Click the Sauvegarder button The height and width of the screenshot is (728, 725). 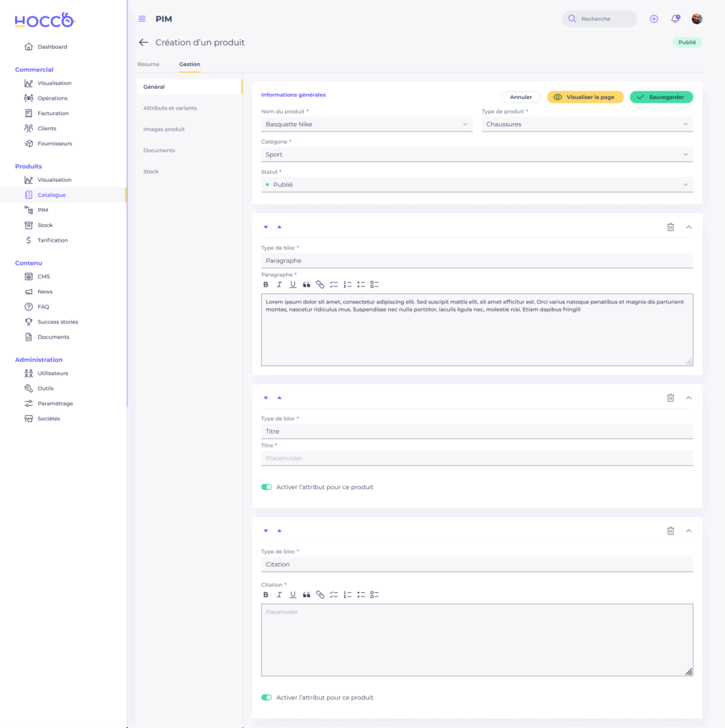click(x=661, y=97)
